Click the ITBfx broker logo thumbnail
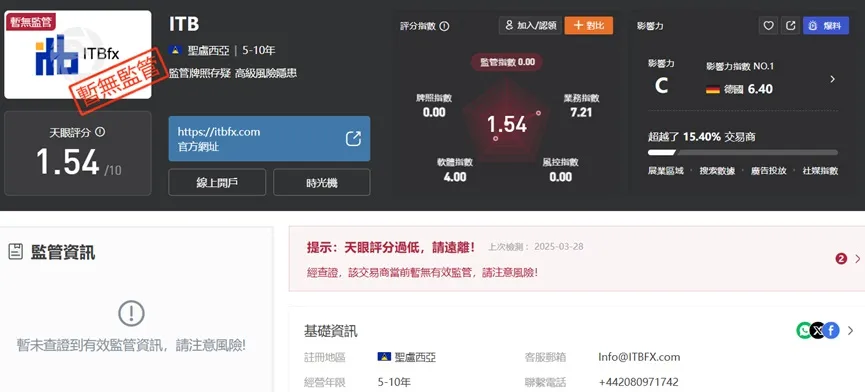This screenshot has height=392, width=865. (x=78, y=55)
